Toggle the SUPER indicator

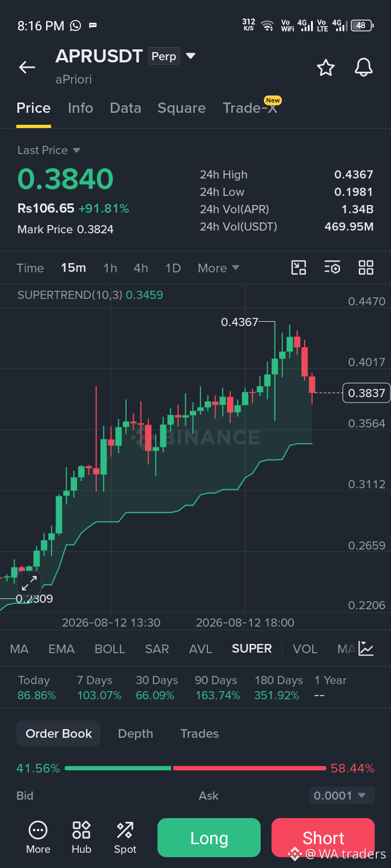[251, 649]
